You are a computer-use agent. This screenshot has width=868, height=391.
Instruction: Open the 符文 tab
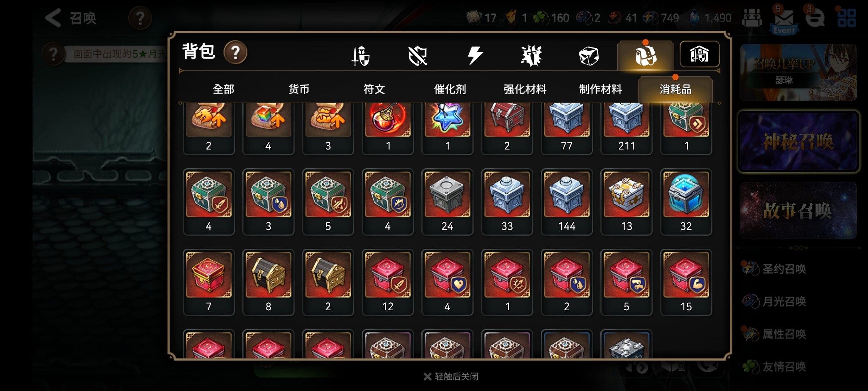tap(374, 89)
